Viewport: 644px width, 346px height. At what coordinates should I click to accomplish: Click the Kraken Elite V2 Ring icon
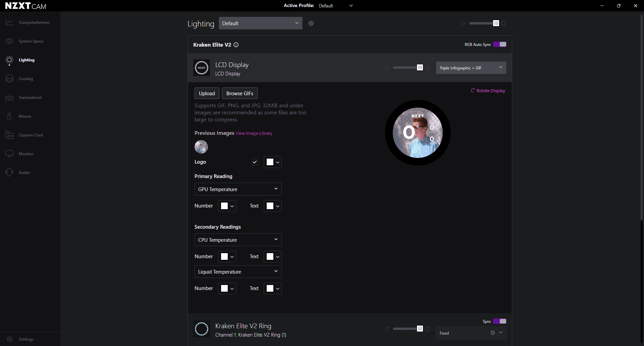pyautogui.click(x=202, y=329)
